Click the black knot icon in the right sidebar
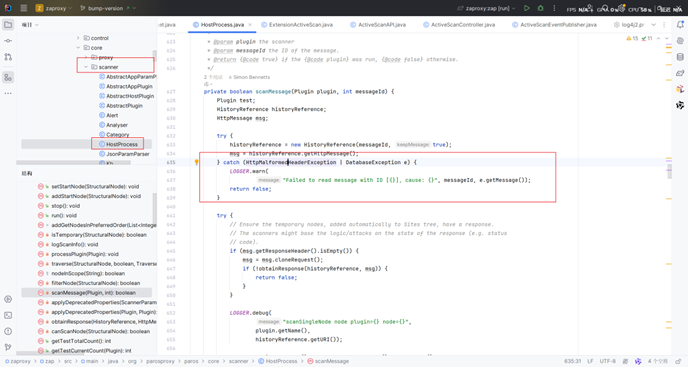688x367 pixels. (680, 105)
